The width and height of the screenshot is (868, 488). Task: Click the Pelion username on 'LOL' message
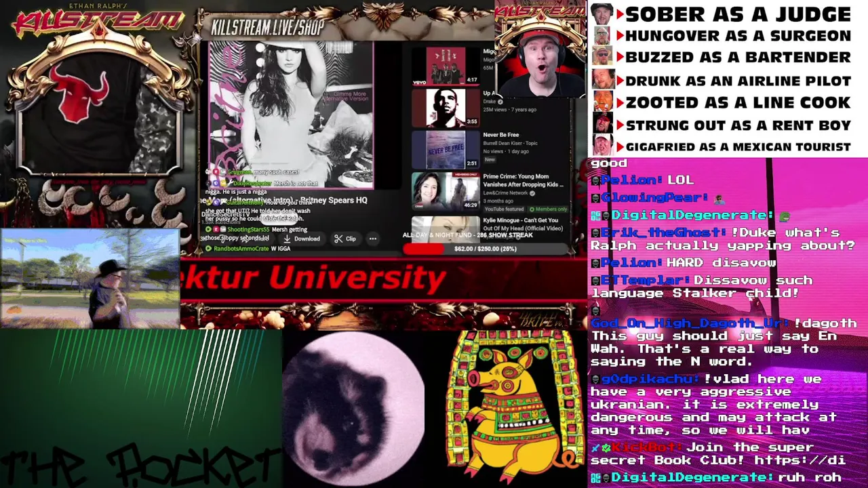click(631, 180)
